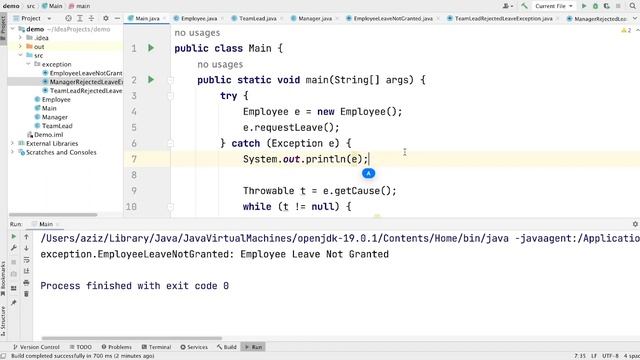
Task: Click Scroll to End in Run console
Action: tap(27, 271)
